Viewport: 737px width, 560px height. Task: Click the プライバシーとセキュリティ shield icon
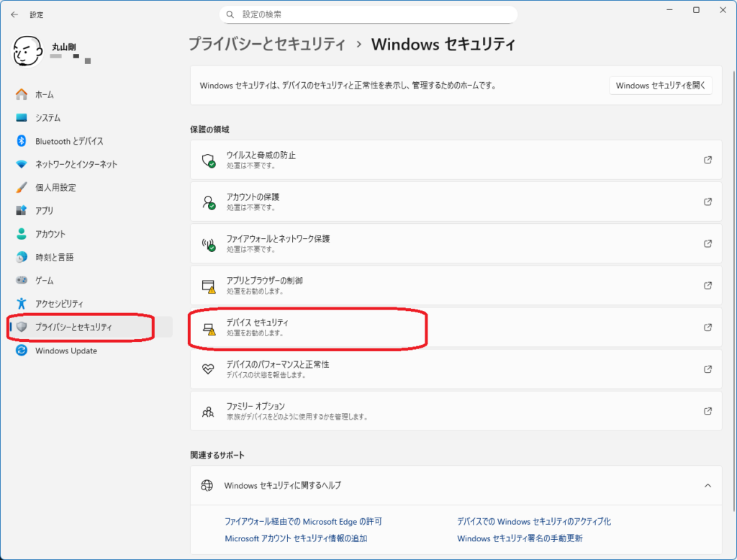(x=21, y=327)
